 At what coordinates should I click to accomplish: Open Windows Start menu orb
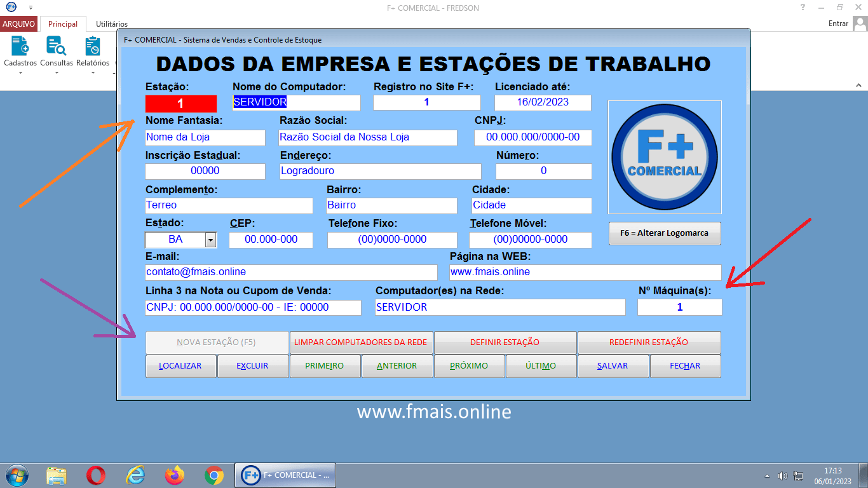[x=16, y=475]
